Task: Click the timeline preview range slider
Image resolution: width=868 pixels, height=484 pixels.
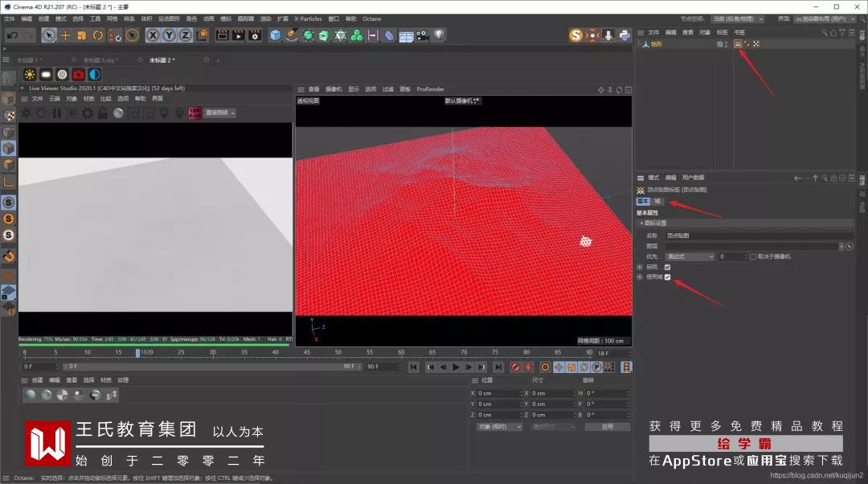Action: point(211,367)
